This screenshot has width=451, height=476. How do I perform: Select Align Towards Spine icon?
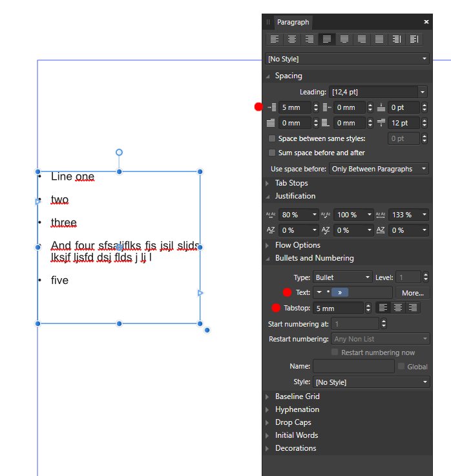pyautogui.click(x=397, y=39)
